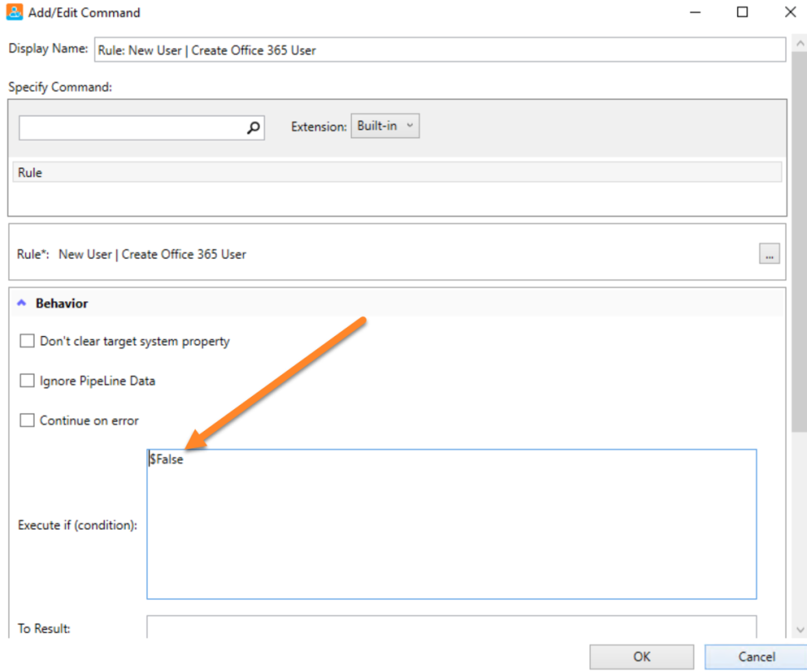Click the scrollbar down arrow
807x672 pixels.
[800, 630]
